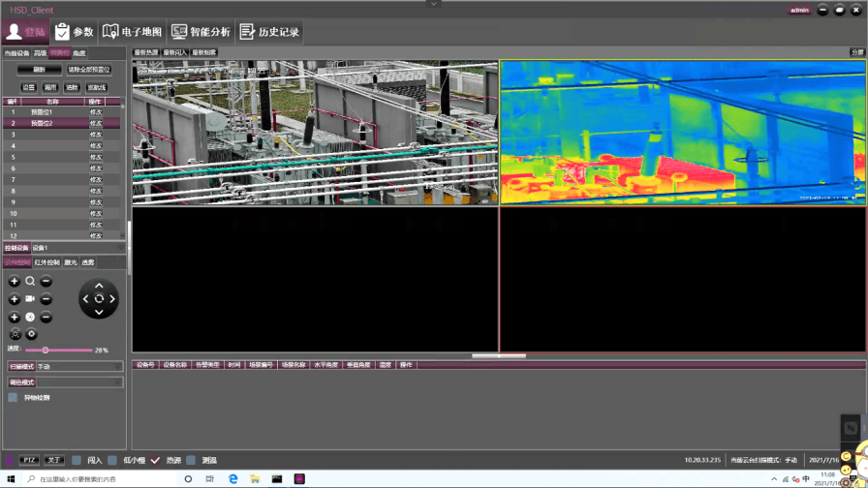Enable the 测温 temperature checkbox
Image resolution: width=868 pixels, height=488 pixels.
tap(191, 461)
